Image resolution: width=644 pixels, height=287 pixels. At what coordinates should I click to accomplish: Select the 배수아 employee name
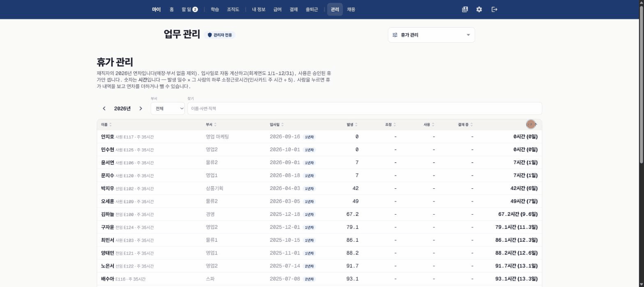[x=108, y=279]
